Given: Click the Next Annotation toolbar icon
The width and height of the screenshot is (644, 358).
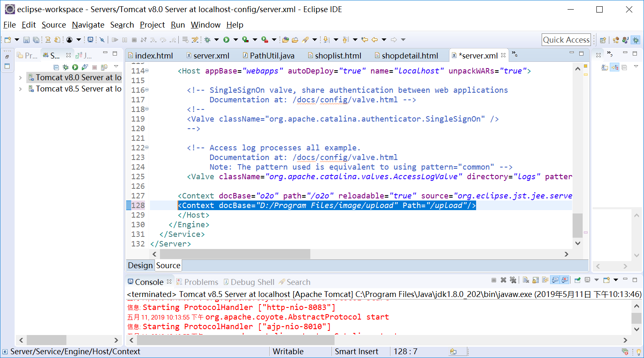Looking at the screenshot, I should [x=327, y=40].
